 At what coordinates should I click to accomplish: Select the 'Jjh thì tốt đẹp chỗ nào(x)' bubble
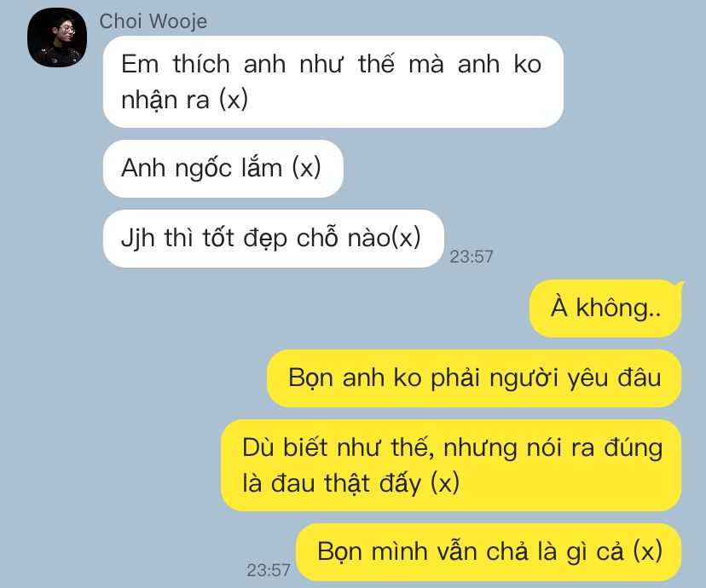click(x=274, y=239)
